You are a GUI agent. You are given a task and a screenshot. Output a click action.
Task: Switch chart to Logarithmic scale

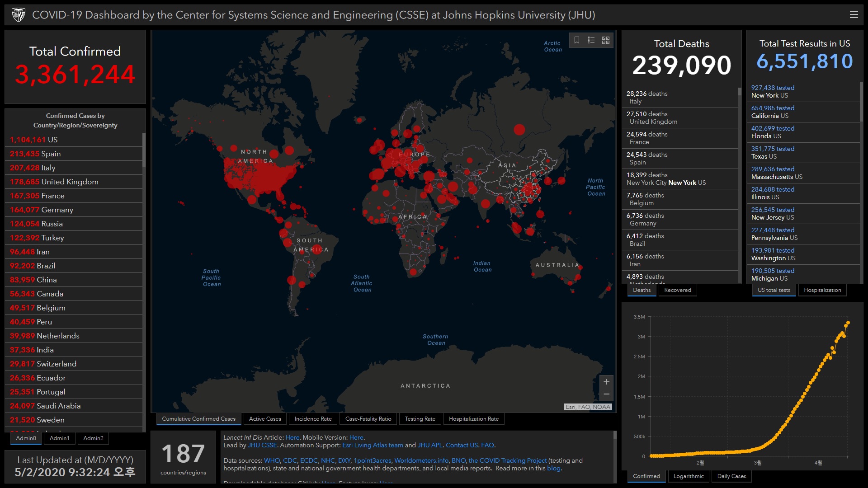689,476
